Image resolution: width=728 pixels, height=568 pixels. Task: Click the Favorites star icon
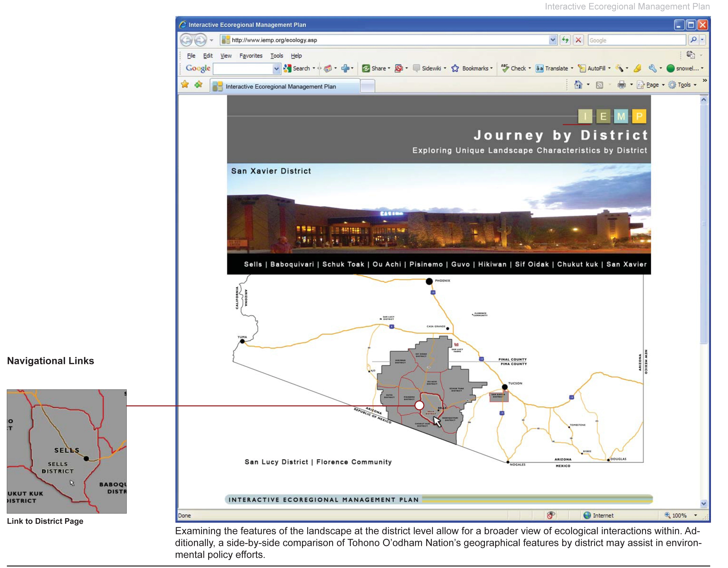pyautogui.click(x=185, y=85)
